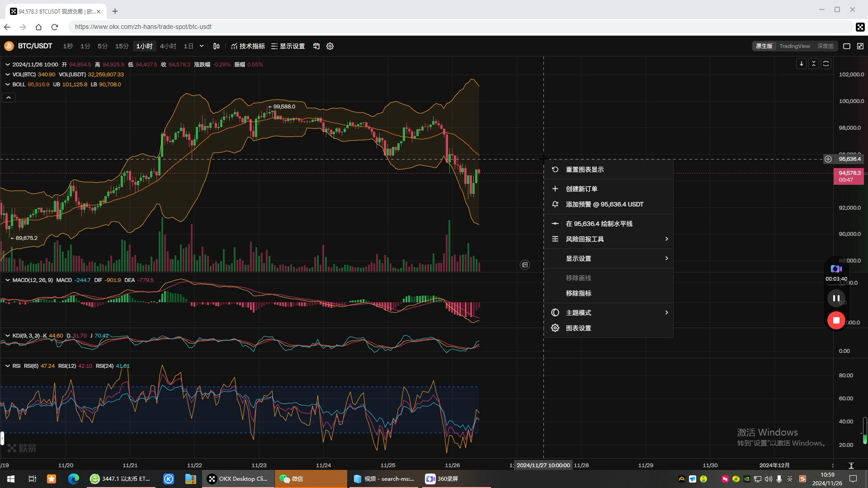Collapse the BOLL indicator legend
This screenshot has width=868, height=488.
(x=8, y=84)
